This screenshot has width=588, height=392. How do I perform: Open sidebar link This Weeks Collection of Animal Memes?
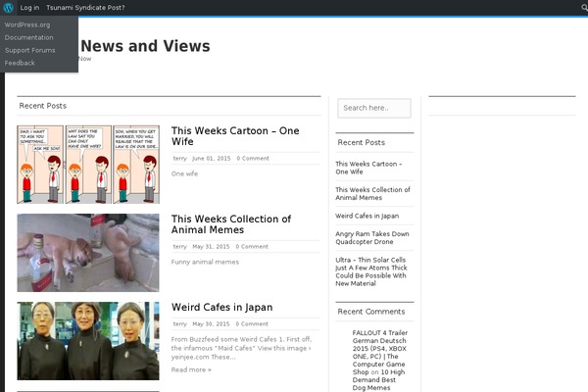point(372,194)
